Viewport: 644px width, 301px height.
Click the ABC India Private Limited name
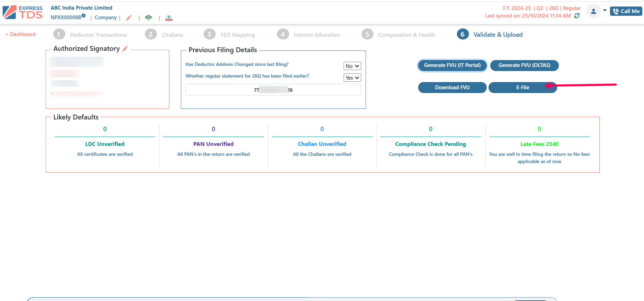point(81,8)
